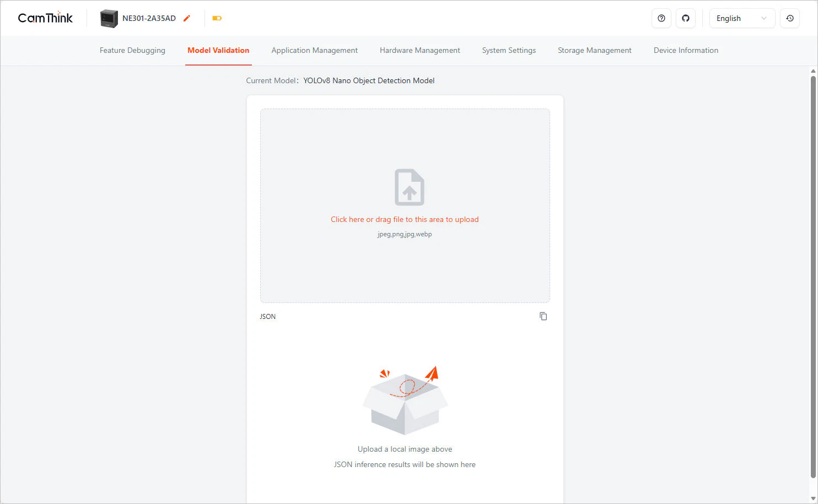Copy JSON results with the copy icon
Viewport: 818px width, 504px height.
point(543,316)
